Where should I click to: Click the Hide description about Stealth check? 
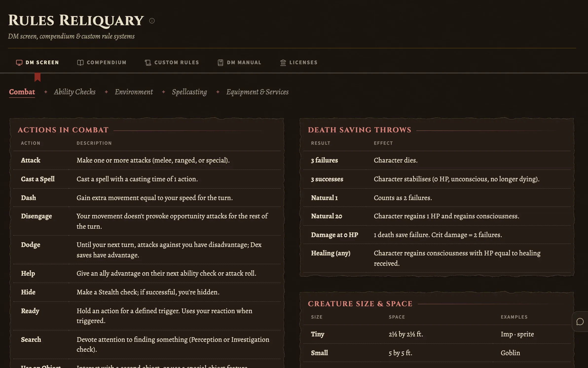(x=148, y=292)
